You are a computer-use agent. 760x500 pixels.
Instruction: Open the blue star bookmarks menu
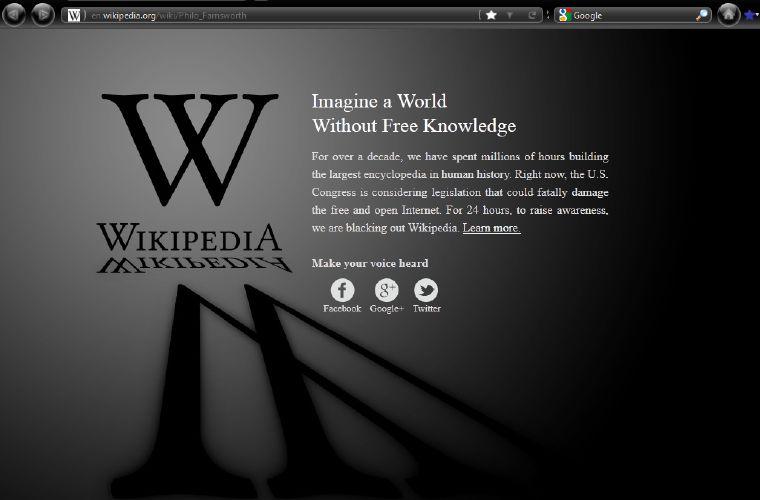point(751,15)
